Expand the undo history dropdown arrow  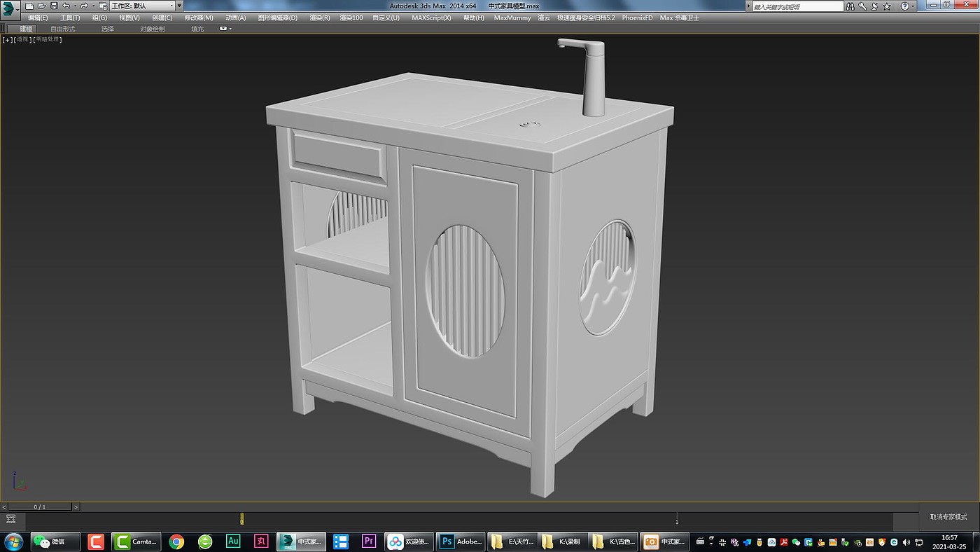tap(74, 6)
